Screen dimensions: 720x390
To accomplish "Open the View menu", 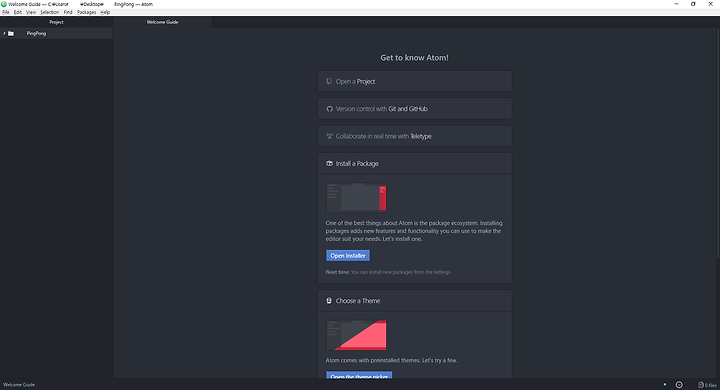I will (x=31, y=12).
